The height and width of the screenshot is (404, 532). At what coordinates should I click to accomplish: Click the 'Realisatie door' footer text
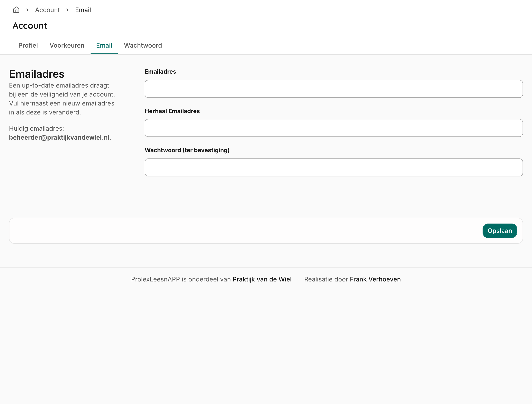click(x=326, y=279)
